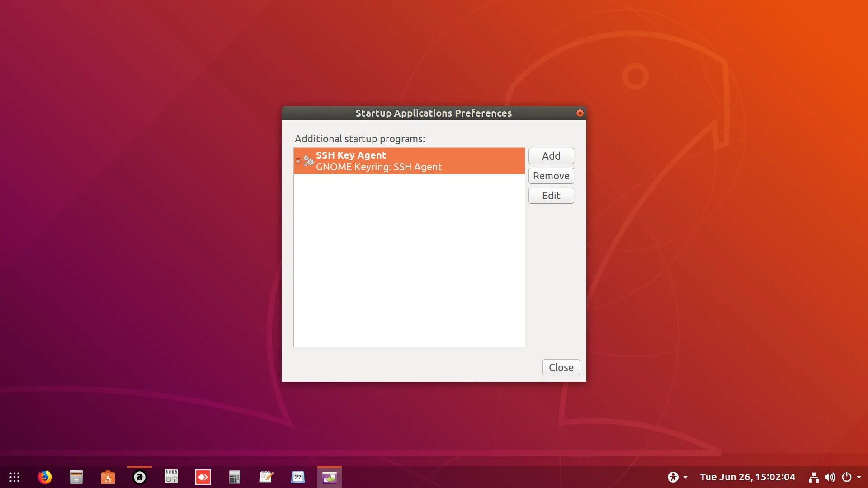This screenshot has width=868, height=488.
Task: Open Firefox from the dock
Action: [44, 477]
